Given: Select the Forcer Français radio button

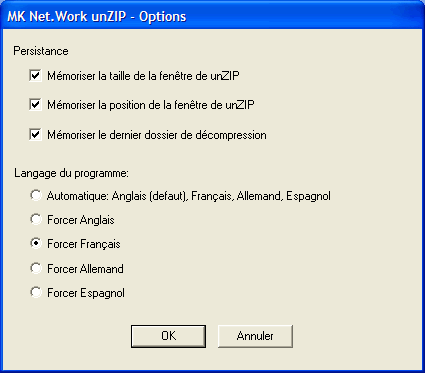Looking at the screenshot, I should pyautogui.click(x=36, y=244).
